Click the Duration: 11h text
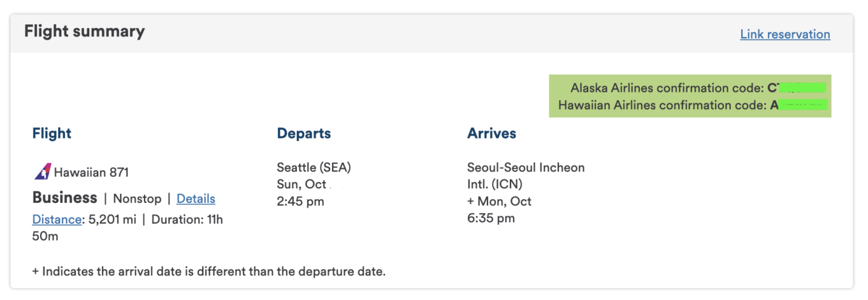This screenshot has width=868, height=300. [187, 220]
